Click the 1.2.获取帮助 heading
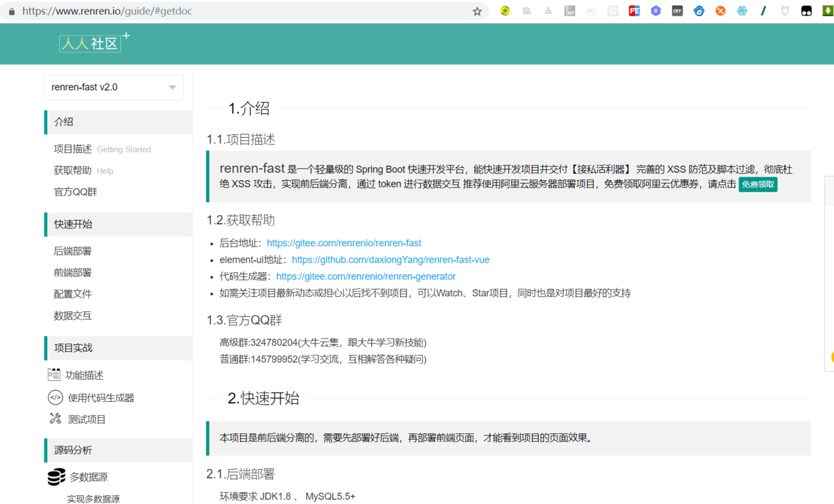834x504 pixels. 241,220
